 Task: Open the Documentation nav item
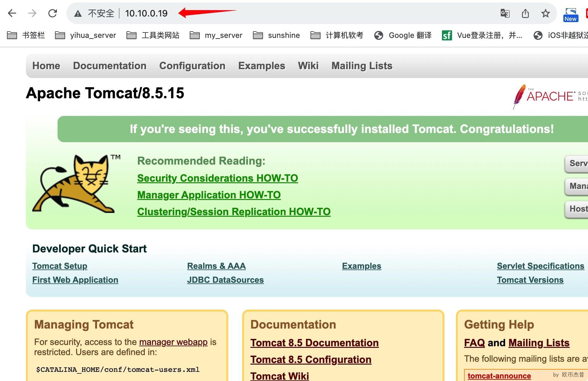tap(110, 66)
